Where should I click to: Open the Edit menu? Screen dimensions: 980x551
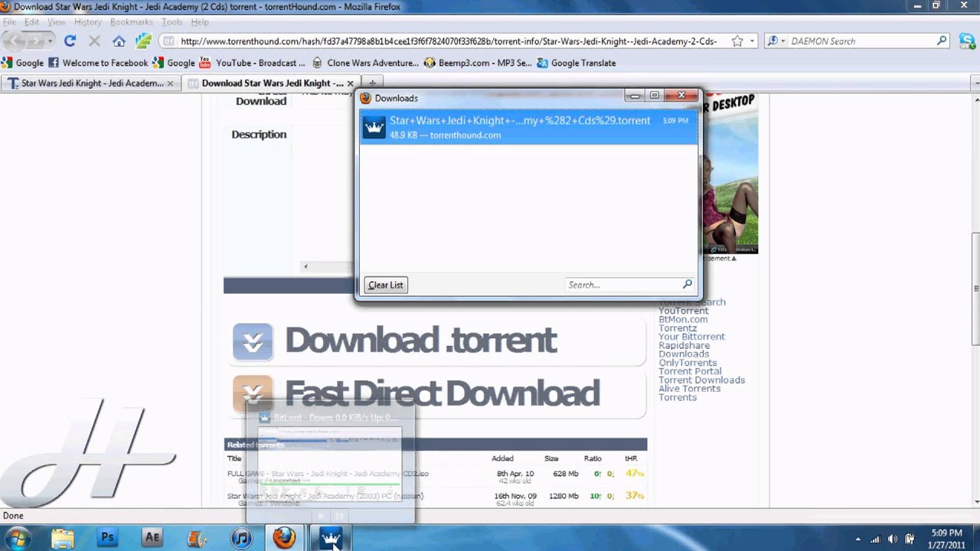[31, 22]
